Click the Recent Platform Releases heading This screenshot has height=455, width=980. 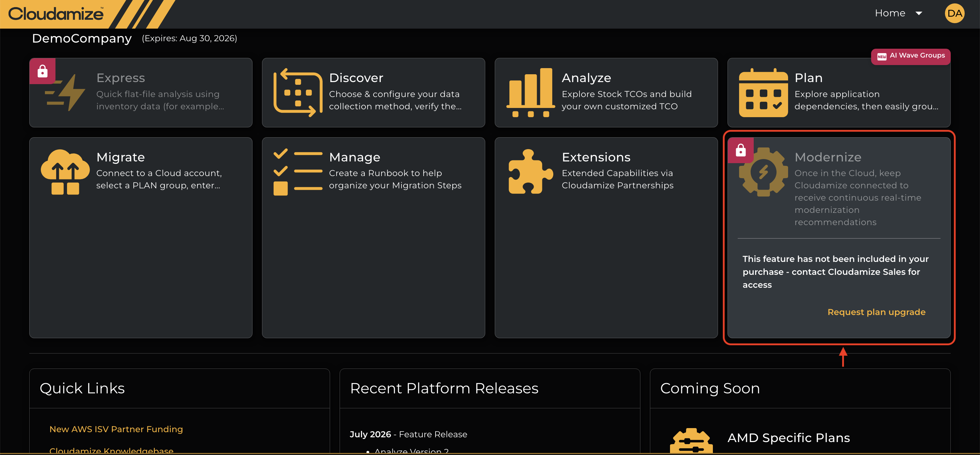444,388
